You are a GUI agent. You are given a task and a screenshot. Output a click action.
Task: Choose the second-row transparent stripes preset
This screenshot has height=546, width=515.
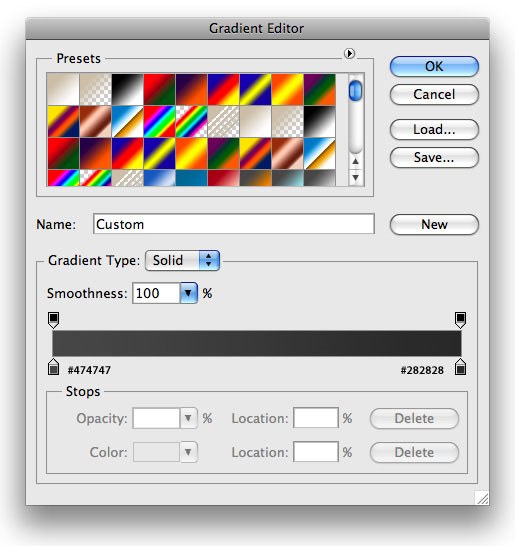pos(224,121)
